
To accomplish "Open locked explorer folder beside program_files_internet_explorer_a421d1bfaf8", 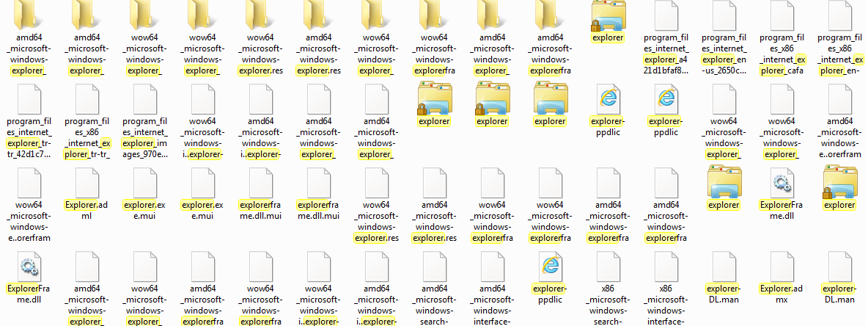I will click(608, 15).
